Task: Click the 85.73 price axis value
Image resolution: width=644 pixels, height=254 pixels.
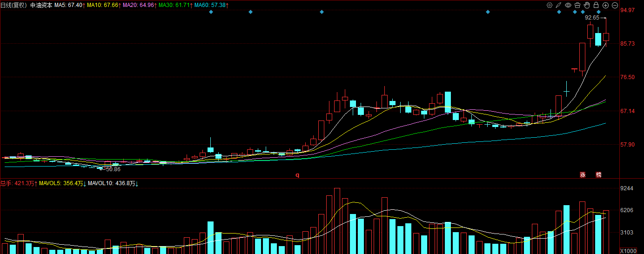Action: click(x=628, y=44)
